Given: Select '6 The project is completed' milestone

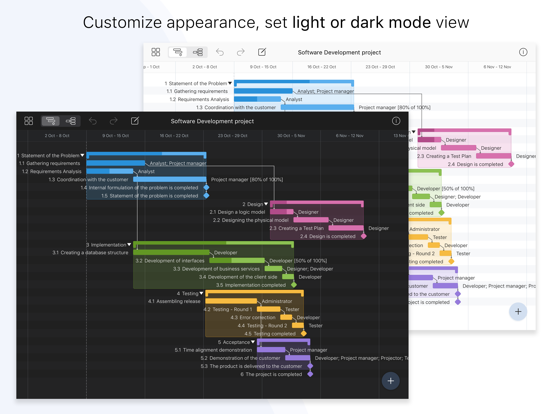Looking at the screenshot, I should pyautogui.click(x=310, y=374).
